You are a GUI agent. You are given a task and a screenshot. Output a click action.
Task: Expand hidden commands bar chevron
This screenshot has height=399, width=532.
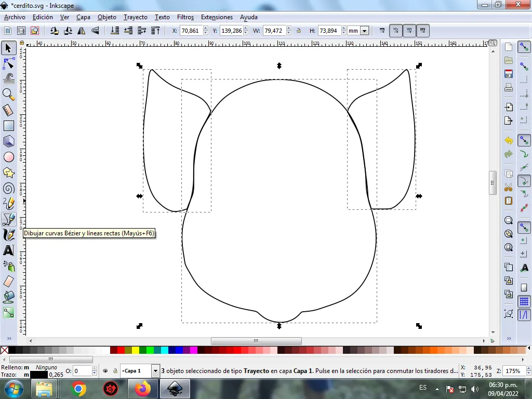(509, 338)
